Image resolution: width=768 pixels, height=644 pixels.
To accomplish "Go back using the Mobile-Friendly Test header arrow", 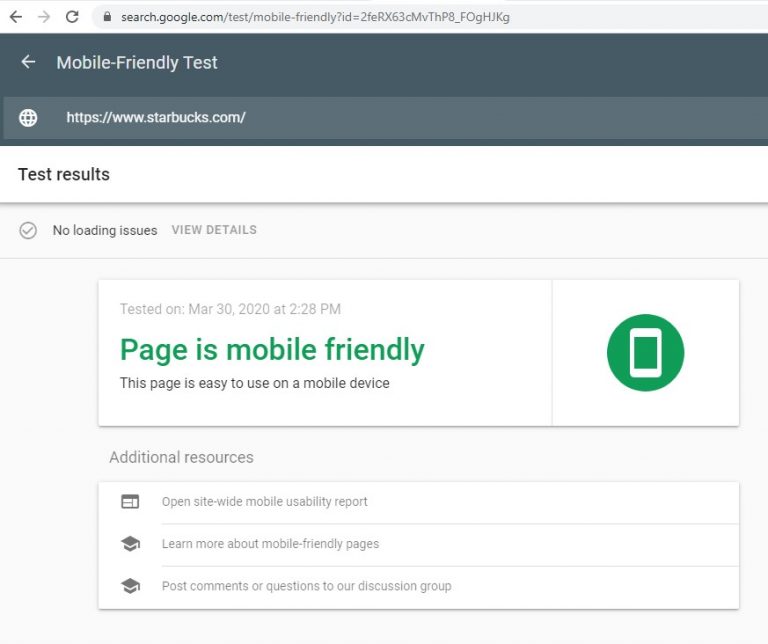I will coord(28,62).
